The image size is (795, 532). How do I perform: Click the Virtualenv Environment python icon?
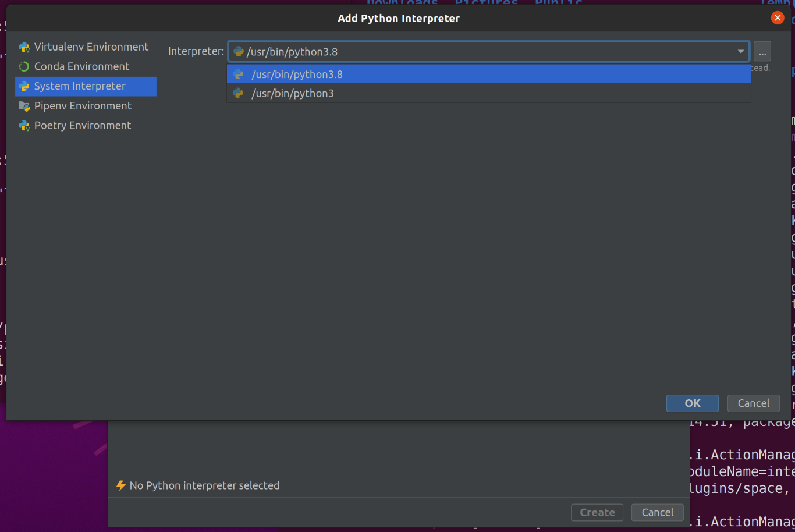point(24,47)
